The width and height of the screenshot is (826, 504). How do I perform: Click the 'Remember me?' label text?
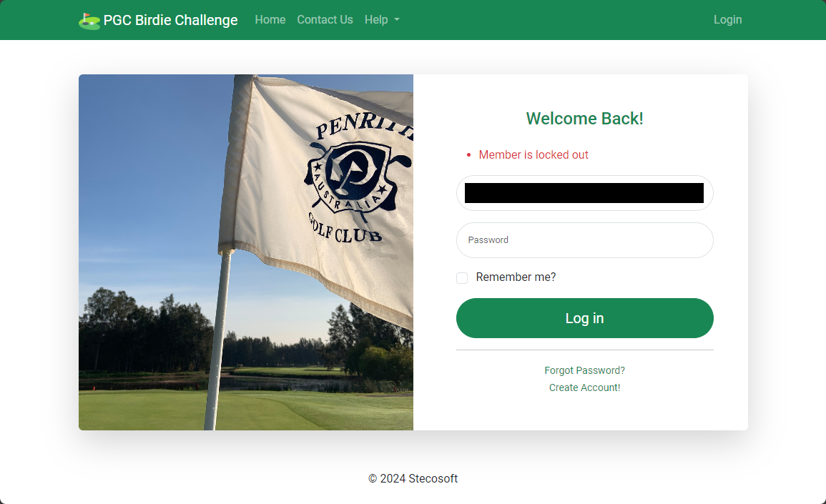(x=516, y=277)
